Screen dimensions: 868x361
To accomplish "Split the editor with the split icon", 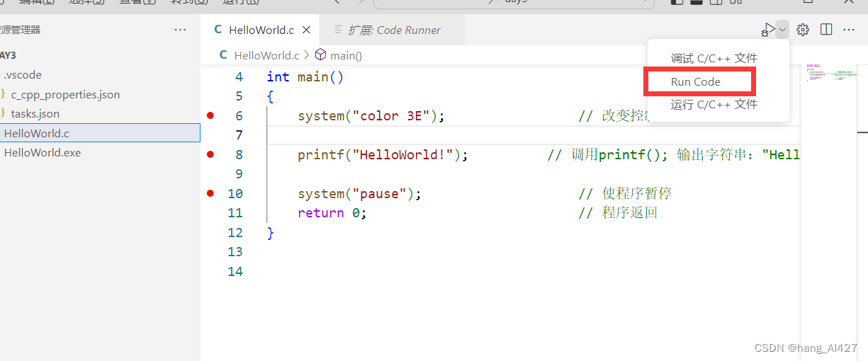I will [x=826, y=30].
